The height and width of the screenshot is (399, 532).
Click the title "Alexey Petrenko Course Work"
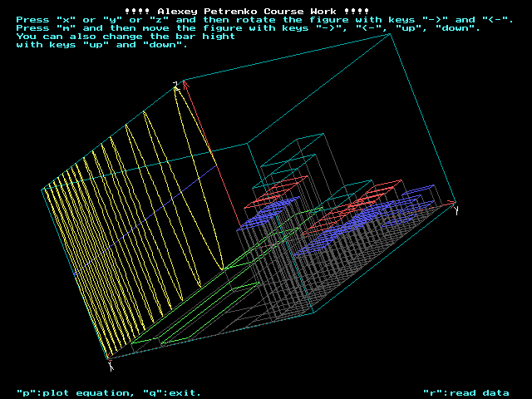pyautogui.click(x=247, y=12)
